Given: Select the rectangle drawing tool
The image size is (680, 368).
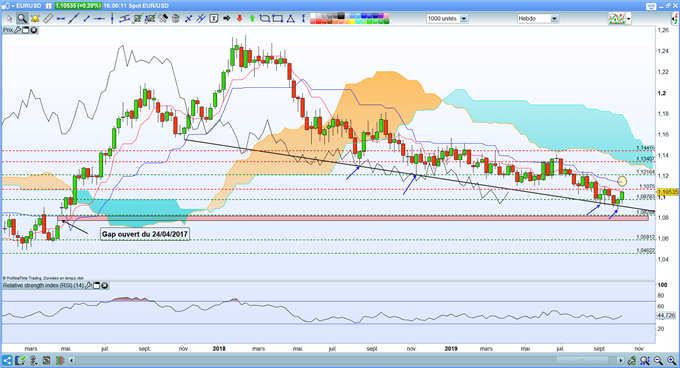Looking at the screenshot, I should [x=278, y=19].
